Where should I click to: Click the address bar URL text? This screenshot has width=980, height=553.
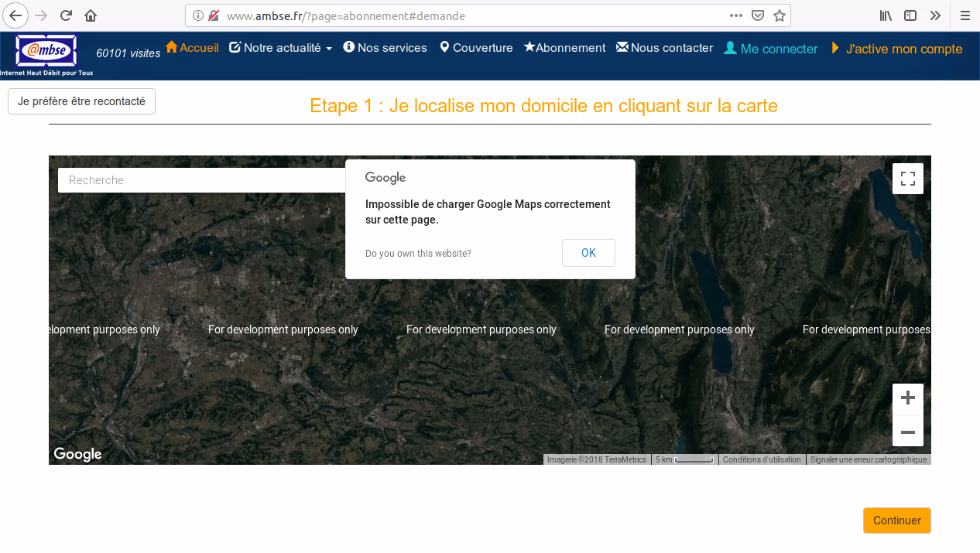[346, 15]
